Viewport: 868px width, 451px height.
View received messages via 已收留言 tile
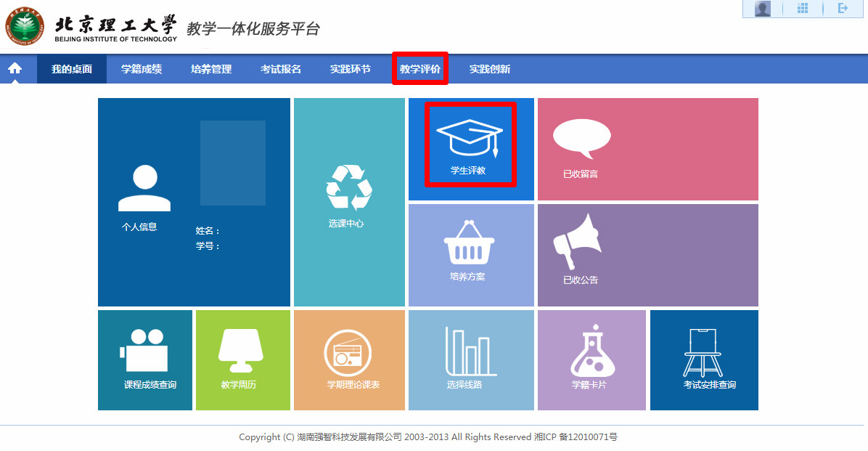(647, 149)
